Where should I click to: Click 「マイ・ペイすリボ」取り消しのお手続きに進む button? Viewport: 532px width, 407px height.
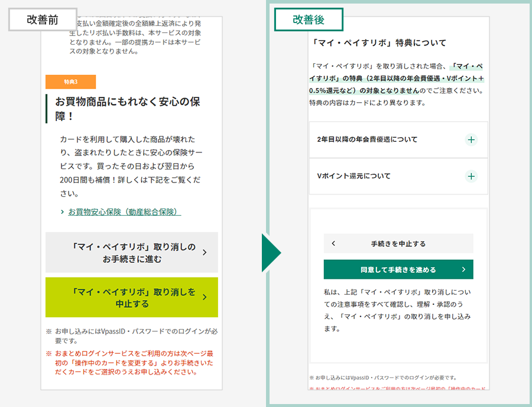point(132,252)
